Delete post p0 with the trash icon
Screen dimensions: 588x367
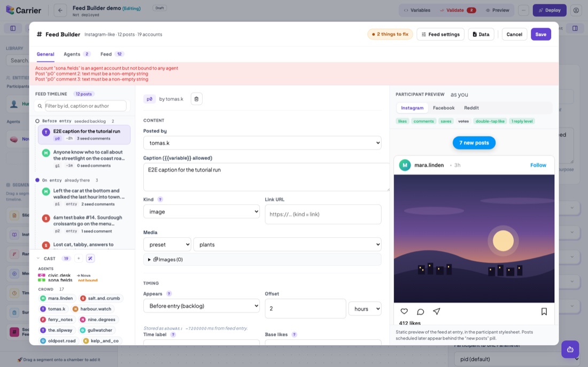(x=196, y=99)
